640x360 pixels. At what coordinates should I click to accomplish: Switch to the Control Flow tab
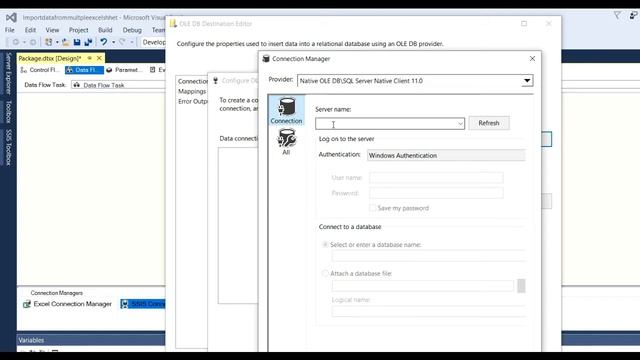40,70
